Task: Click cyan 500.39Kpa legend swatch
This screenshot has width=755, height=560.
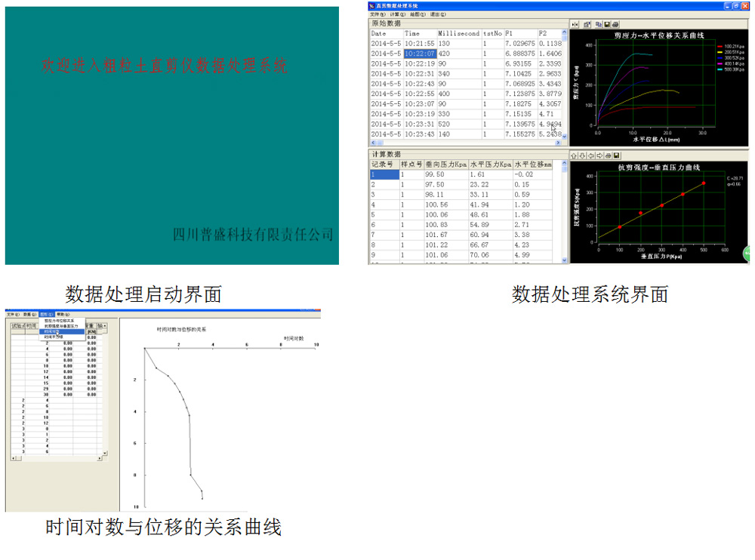Action: pyautogui.click(x=720, y=70)
